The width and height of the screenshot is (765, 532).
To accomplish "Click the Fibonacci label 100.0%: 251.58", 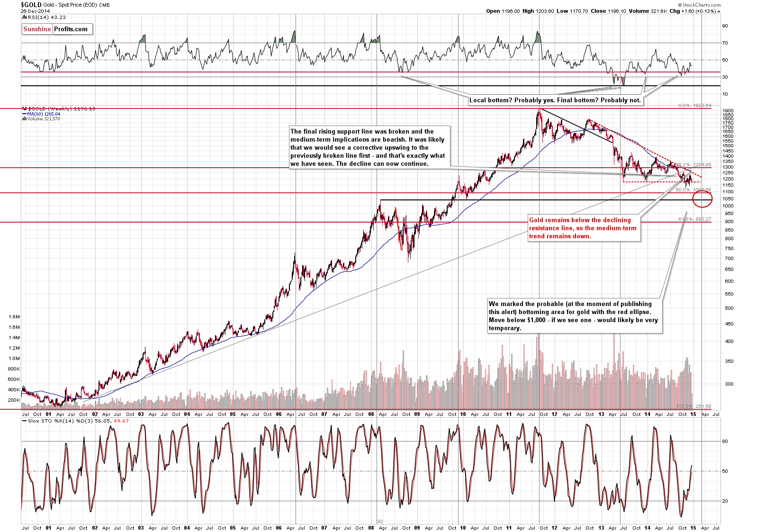I will [693, 406].
